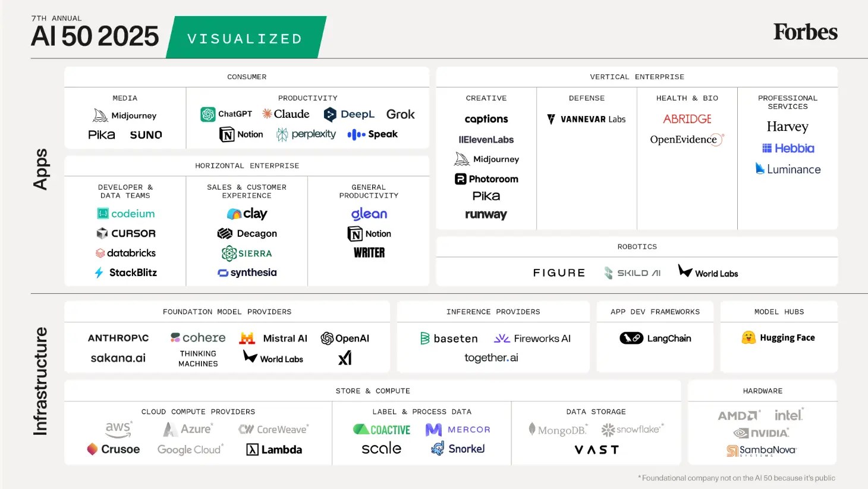Click the CoreWeave logo icon
This screenshot has height=489, width=868.
click(x=246, y=430)
